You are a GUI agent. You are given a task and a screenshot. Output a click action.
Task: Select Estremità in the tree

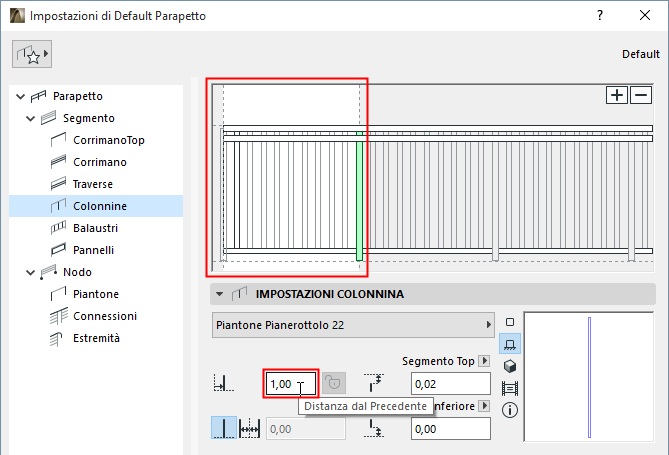tap(96, 338)
